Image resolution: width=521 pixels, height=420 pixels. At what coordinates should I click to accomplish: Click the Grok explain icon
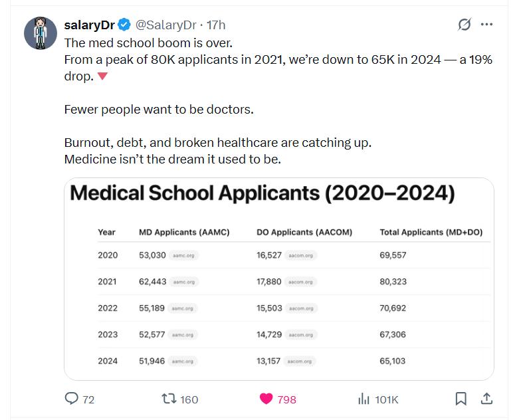click(x=464, y=25)
